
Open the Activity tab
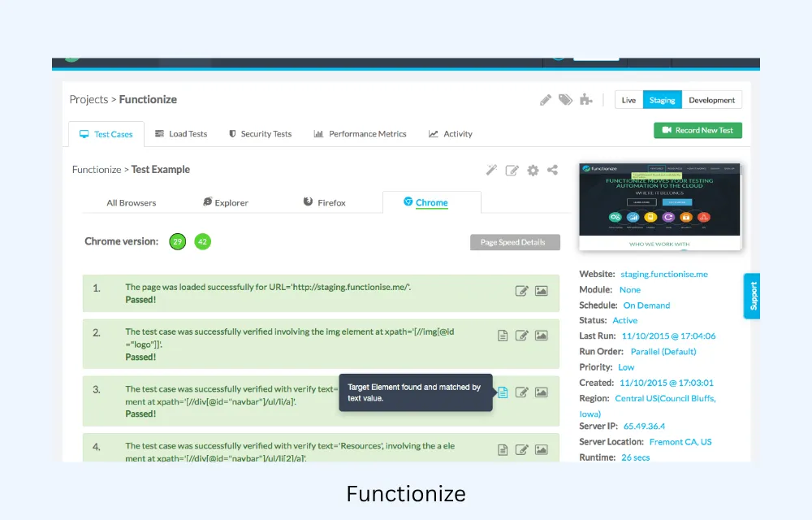click(451, 133)
